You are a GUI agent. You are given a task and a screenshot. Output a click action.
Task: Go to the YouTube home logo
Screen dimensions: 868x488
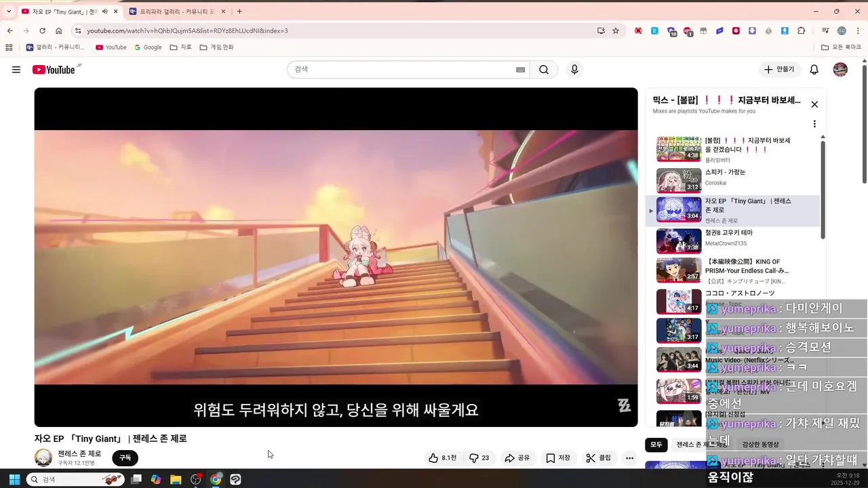(x=54, y=70)
